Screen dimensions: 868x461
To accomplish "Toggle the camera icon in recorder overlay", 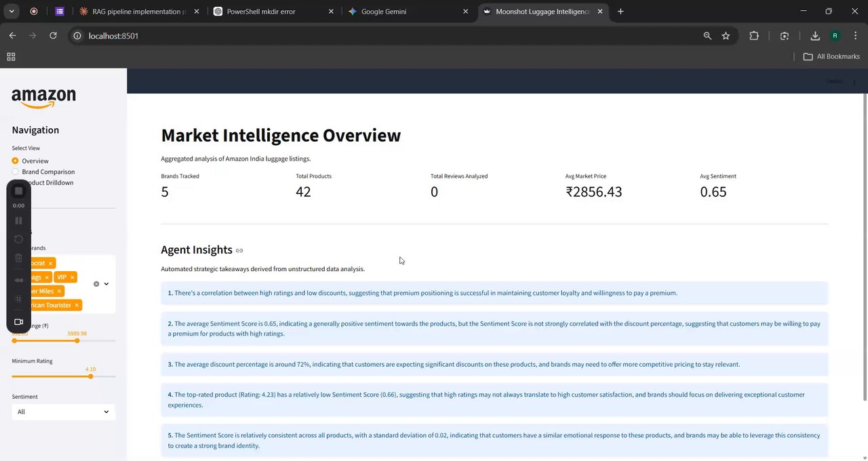I will (18, 322).
